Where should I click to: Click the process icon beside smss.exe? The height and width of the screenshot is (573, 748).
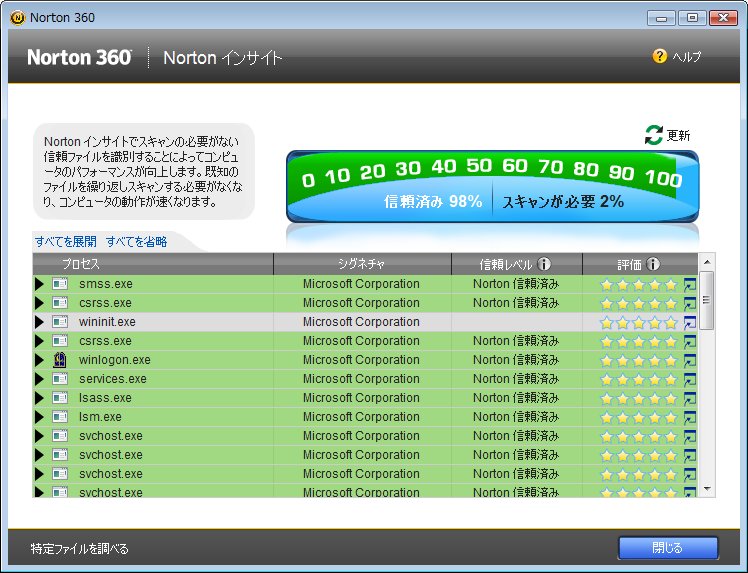pyautogui.click(x=60, y=284)
